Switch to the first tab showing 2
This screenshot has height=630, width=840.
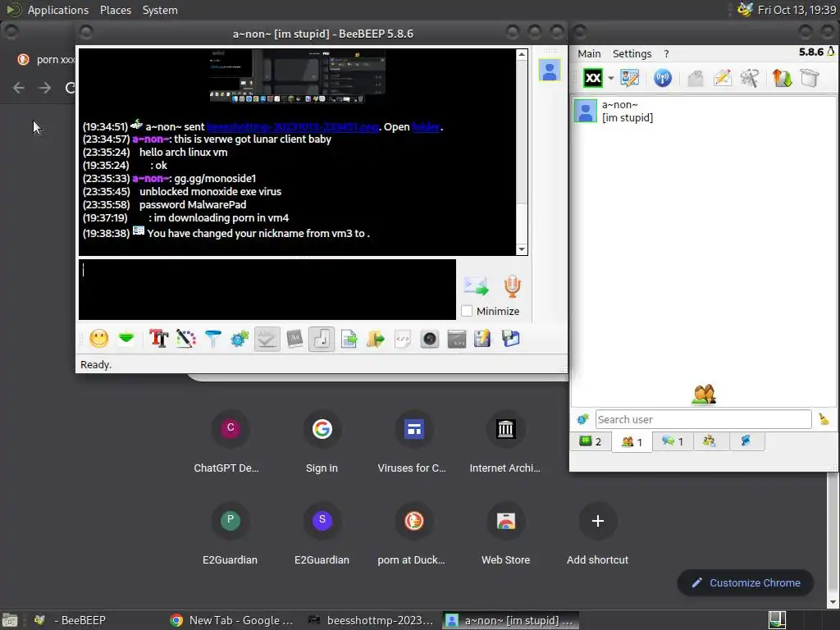[x=591, y=441]
